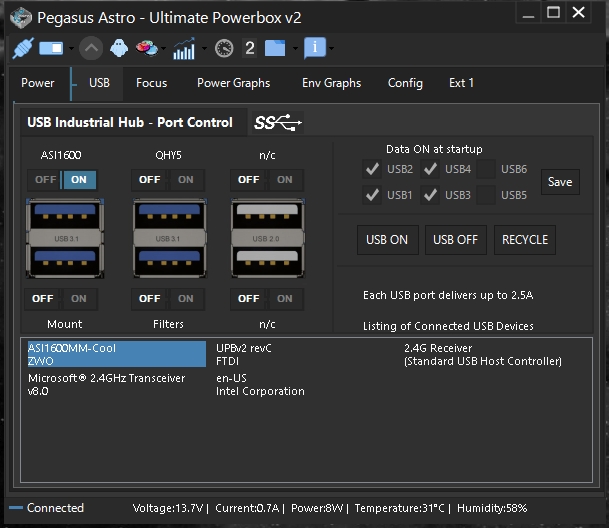Click the Filters port label
This screenshot has width=609, height=528.
point(168,324)
